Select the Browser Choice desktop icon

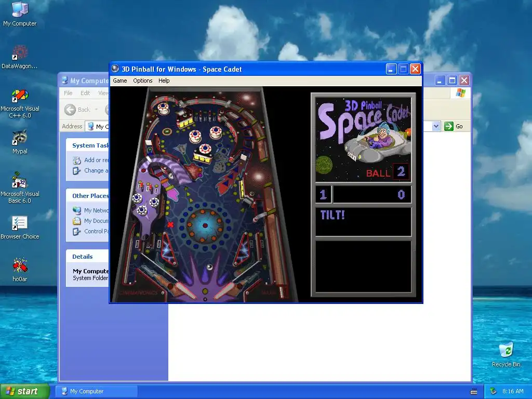(x=20, y=228)
